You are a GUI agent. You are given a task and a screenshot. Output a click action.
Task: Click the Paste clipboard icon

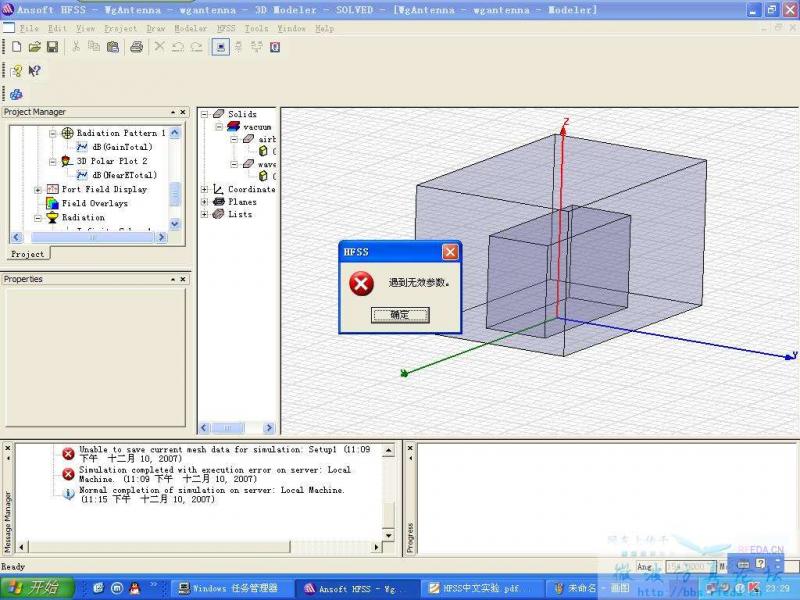tap(112, 47)
